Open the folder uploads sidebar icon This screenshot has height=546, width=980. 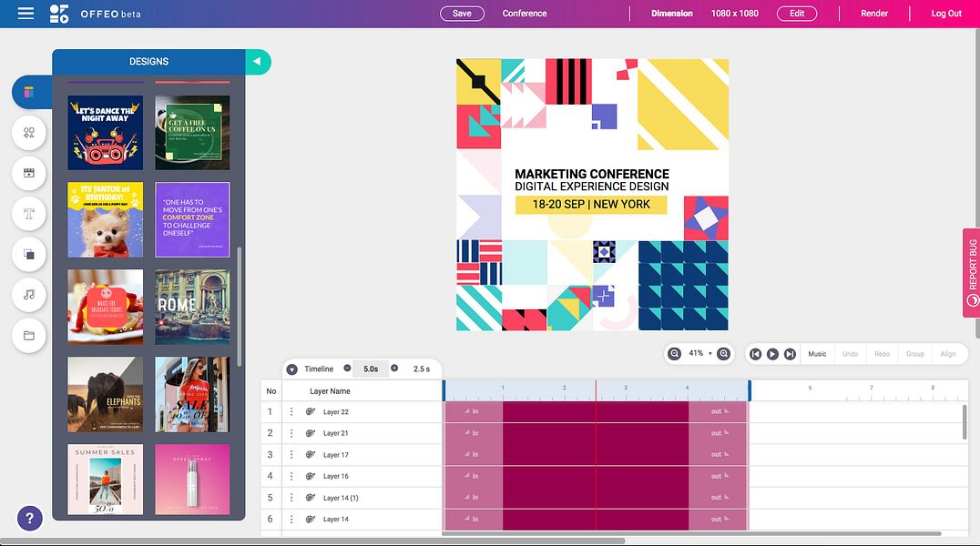[x=29, y=336]
